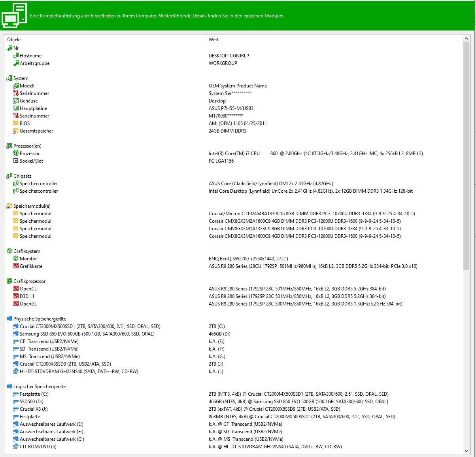The image size is (476, 457).
Task: Click the OEM System Product Name value
Action: point(238,86)
